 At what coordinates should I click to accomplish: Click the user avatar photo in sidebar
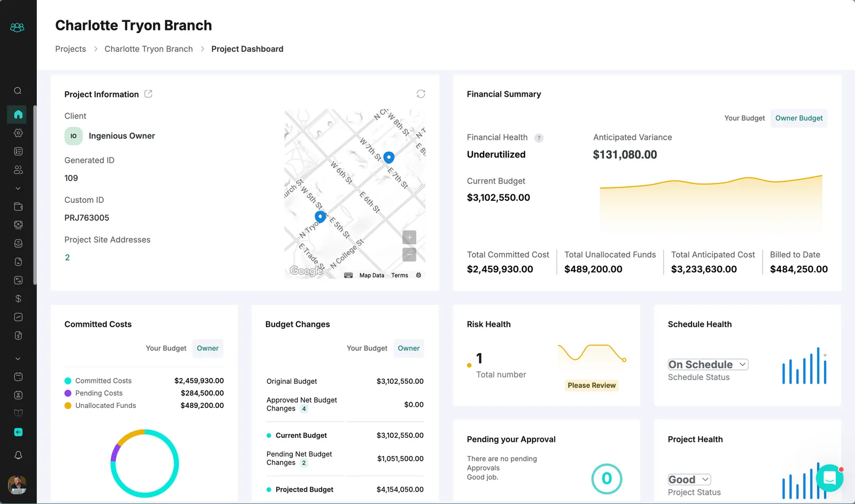[18, 485]
